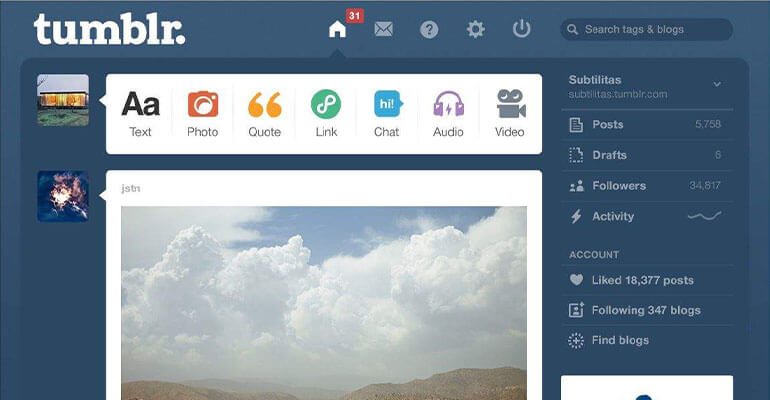Expand the Subtilitas blog dropdown chevron

pos(717,85)
